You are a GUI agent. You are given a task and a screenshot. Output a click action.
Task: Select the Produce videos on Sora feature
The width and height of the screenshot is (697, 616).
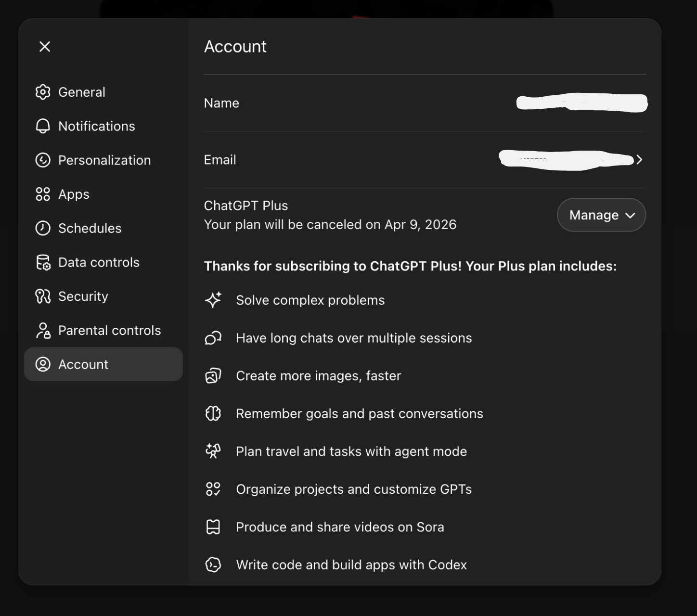339,527
